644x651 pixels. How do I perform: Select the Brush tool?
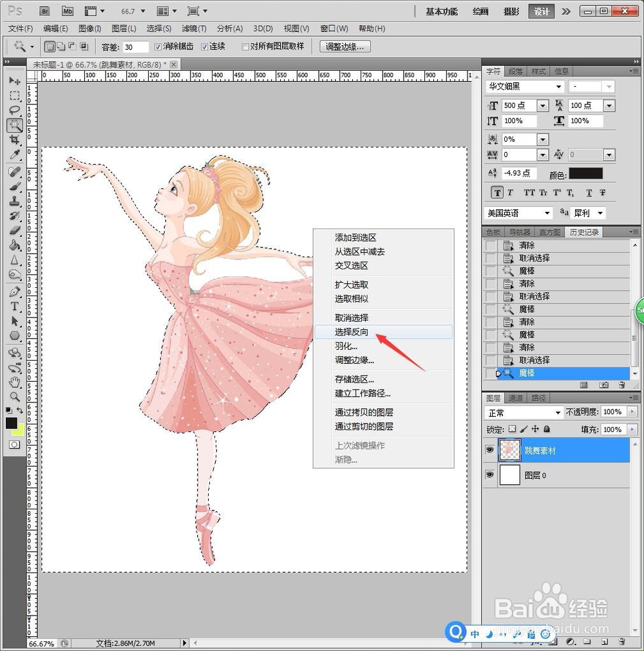pos(15,186)
